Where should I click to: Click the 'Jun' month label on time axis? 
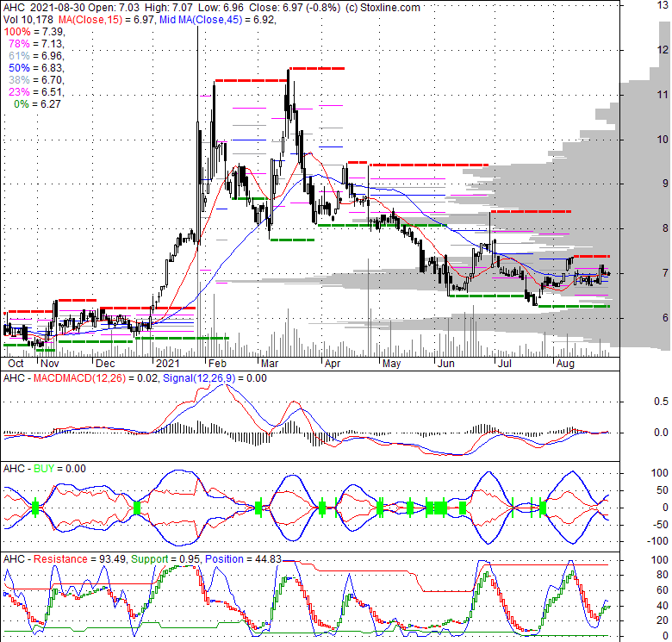tap(446, 364)
